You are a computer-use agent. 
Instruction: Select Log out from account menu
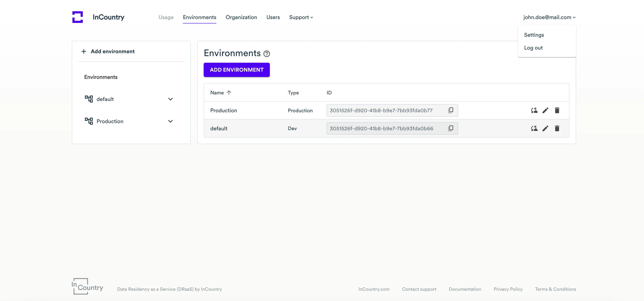pos(533,48)
